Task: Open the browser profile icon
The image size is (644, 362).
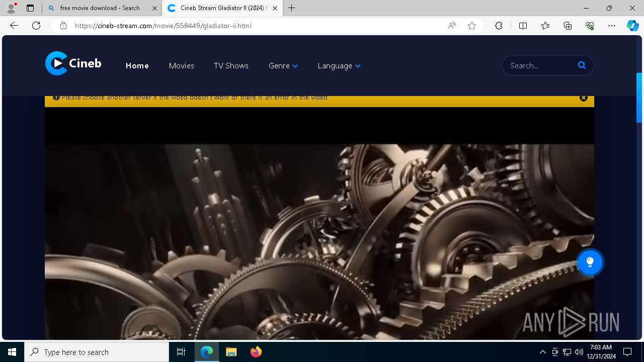Action: [11, 8]
